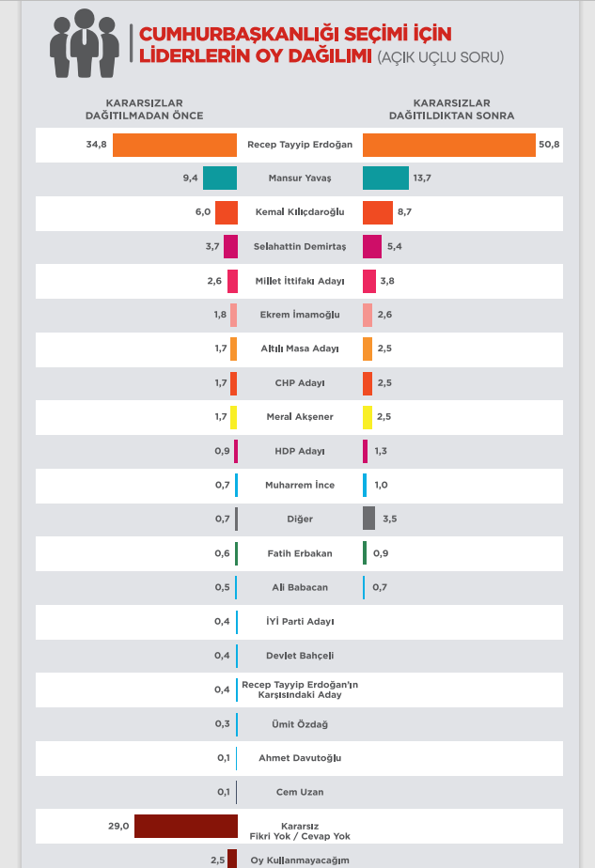Select the pink Demirtaş bar next to 5,4
The height and width of the screenshot is (868, 595).
point(371,246)
